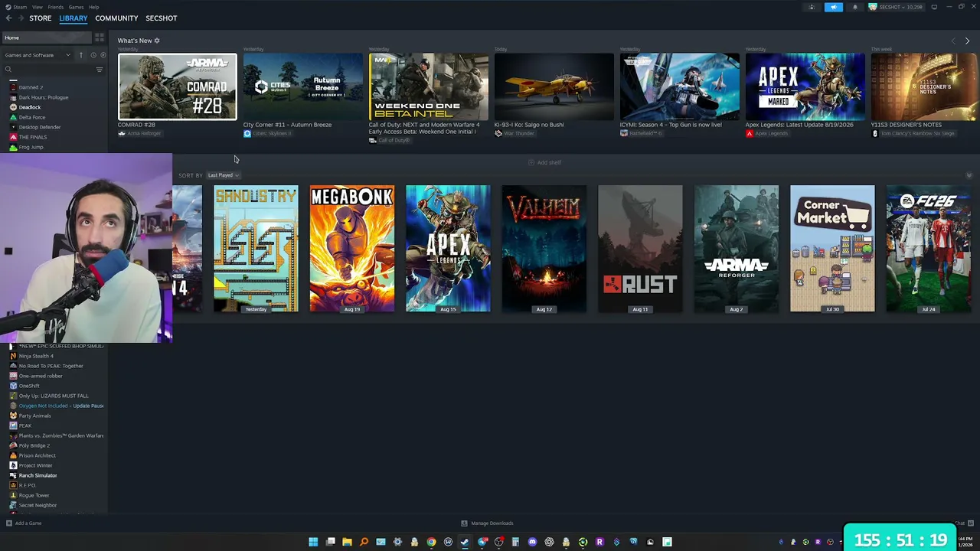Click the Home button in the library sidebar
Image resolution: width=980 pixels, height=551 pixels.
[x=46, y=37]
